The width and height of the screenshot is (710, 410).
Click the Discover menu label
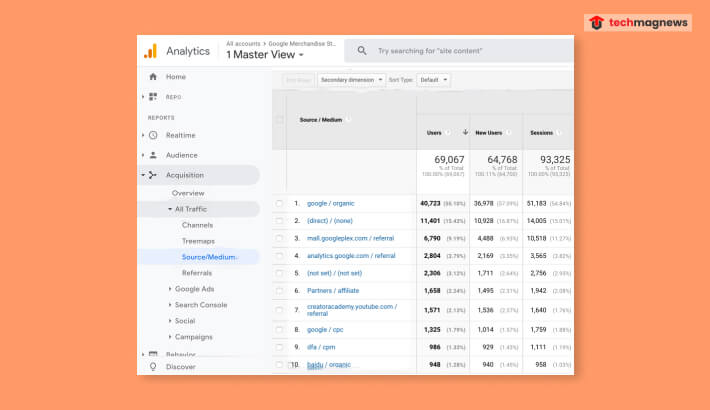(181, 367)
